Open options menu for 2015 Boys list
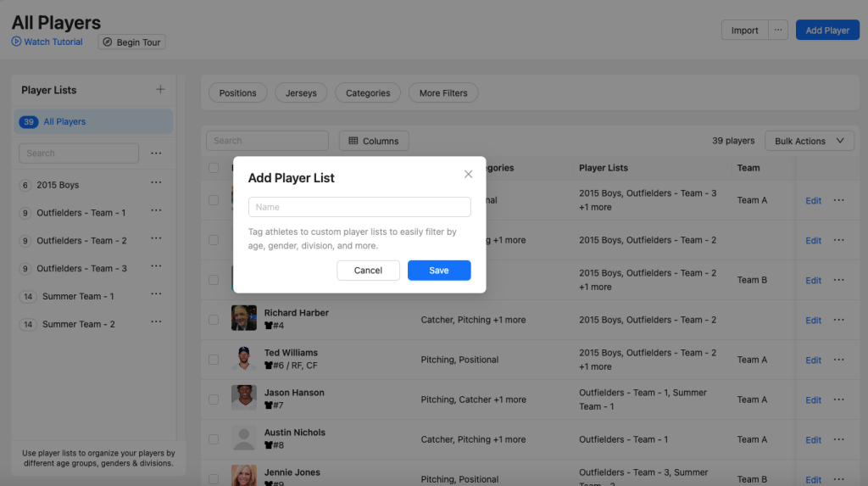Viewport: 868px width, 486px height. point(156,184)
